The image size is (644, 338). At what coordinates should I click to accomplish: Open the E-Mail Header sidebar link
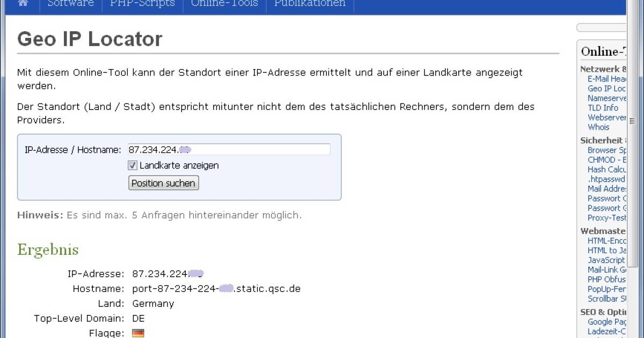[x=607, y=79]
